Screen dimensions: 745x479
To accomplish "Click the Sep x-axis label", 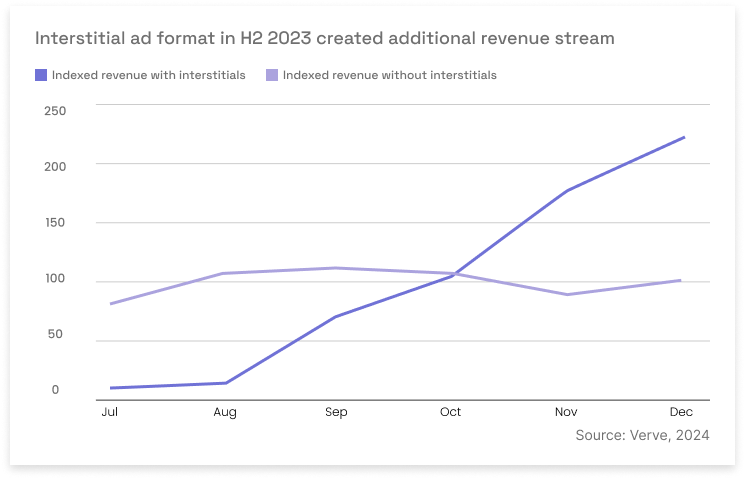I will coord(338,412).
